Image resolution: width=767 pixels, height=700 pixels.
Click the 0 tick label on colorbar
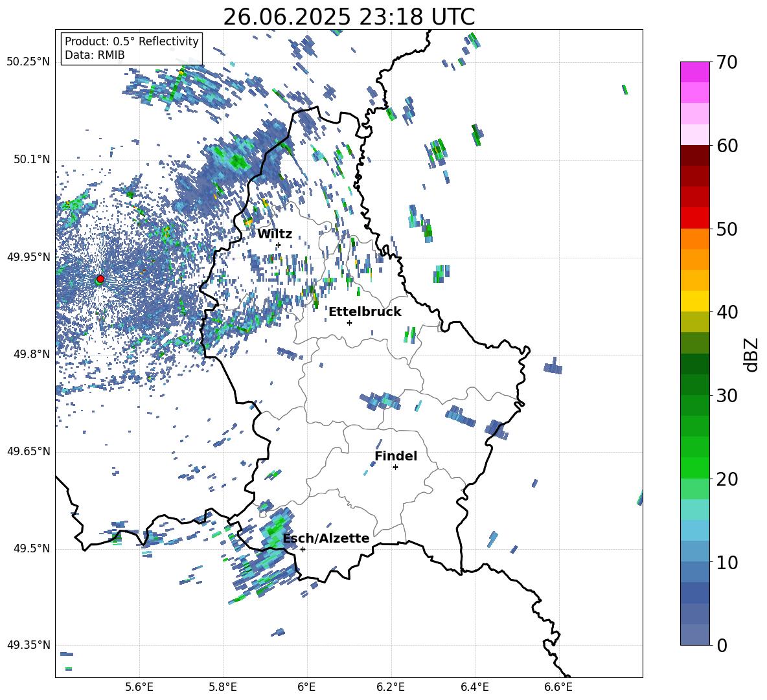[722, 645]
